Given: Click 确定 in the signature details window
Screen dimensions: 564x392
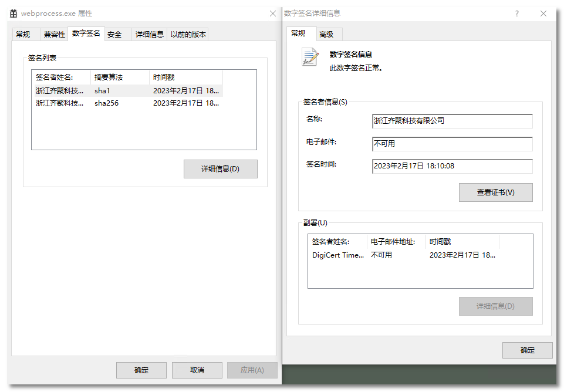Looking at the screenshot, I should click(x=526, y=350).
